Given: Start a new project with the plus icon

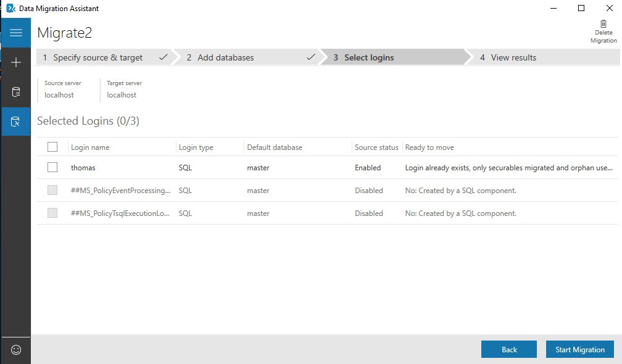Looking at the screenshot, I should pyautogui.click(x=15, y=62).
